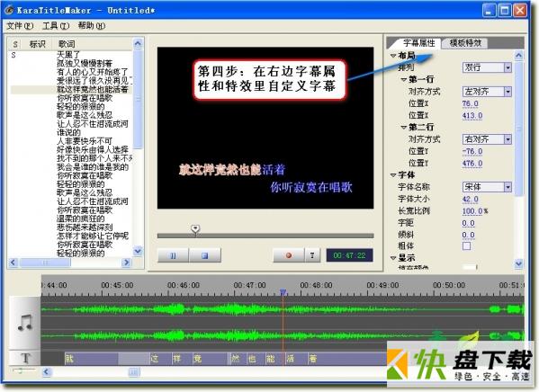539x392 pixels.
Task: Click the blue playhead marker on timeline ruler
Action: (283, 292)
